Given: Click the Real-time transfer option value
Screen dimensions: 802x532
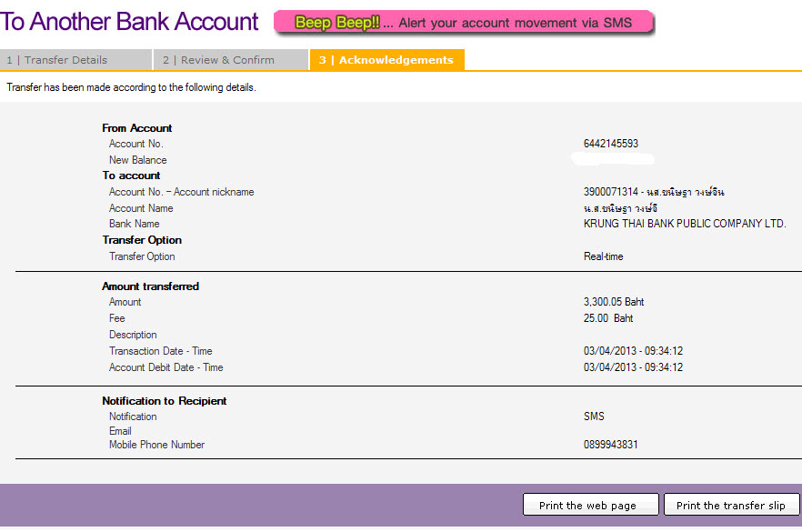Looking at the screenshot, I should pyautogui.click(x=604, y=256).
